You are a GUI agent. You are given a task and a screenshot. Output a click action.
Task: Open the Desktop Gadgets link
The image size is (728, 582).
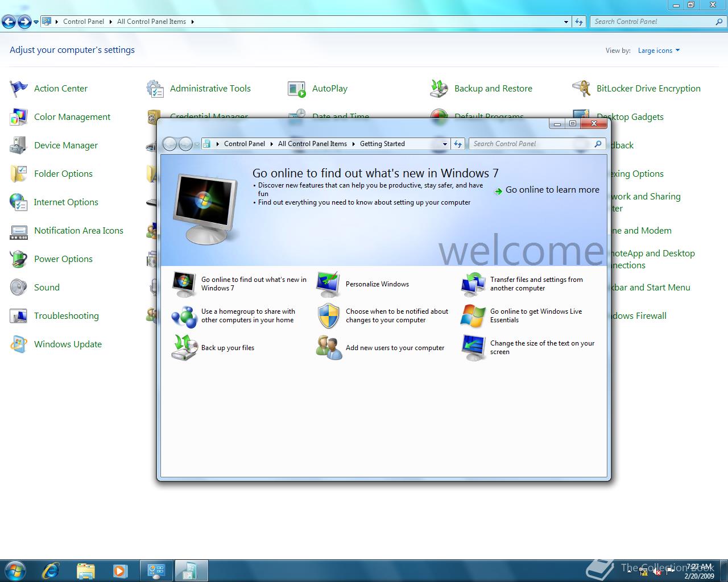click(630, 117)
